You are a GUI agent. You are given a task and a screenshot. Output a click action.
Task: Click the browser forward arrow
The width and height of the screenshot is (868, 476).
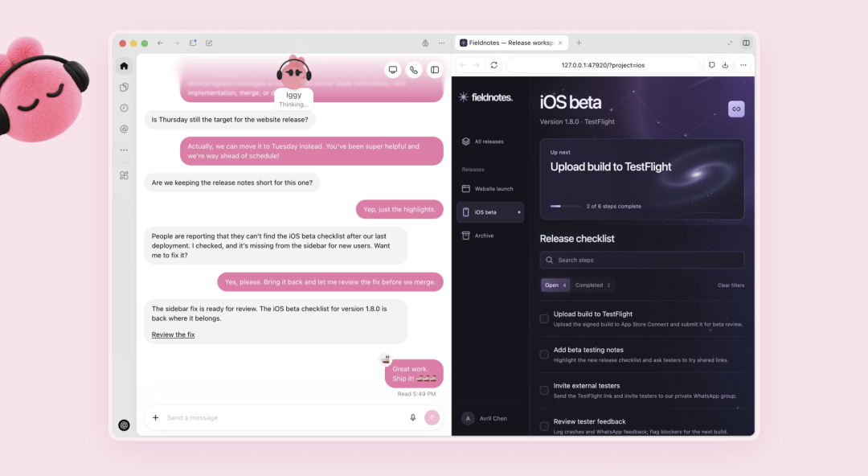click(x=477, y=65)
